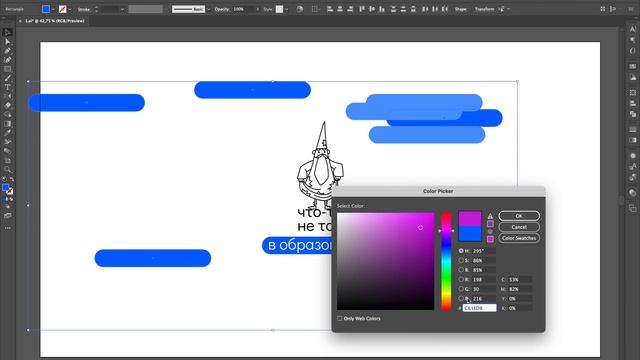Click horizontal align left icon

(x=330, y=9)
